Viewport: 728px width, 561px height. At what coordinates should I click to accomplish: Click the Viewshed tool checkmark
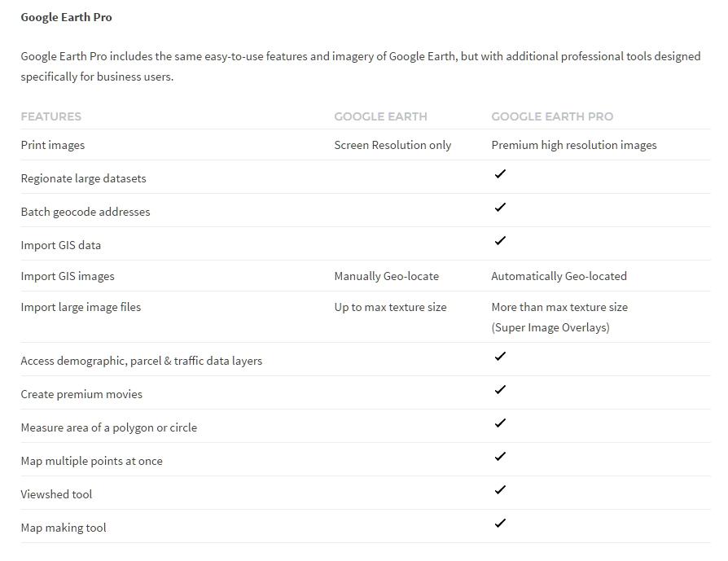(500, 490)
